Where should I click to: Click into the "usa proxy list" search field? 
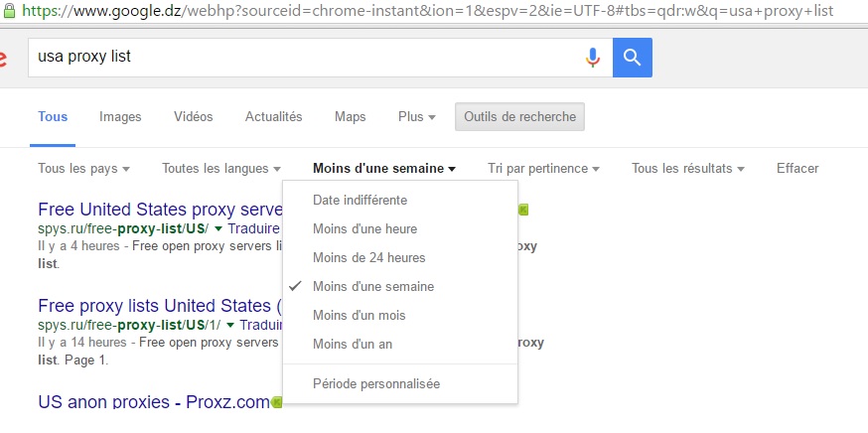coord(298,57)
